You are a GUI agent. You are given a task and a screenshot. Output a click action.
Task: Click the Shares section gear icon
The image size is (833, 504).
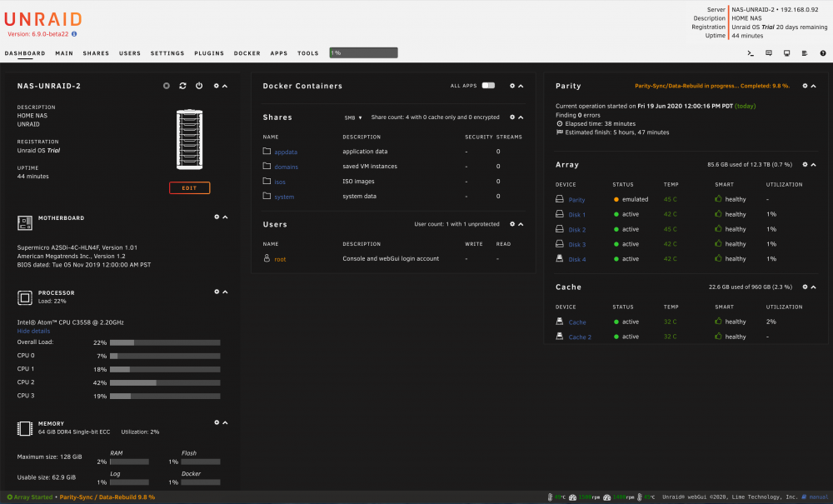pyautogui.click(x=512, y=117)
